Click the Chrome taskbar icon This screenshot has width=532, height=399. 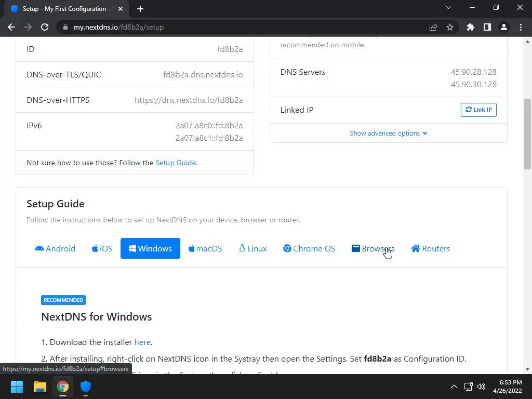(63, 387)
